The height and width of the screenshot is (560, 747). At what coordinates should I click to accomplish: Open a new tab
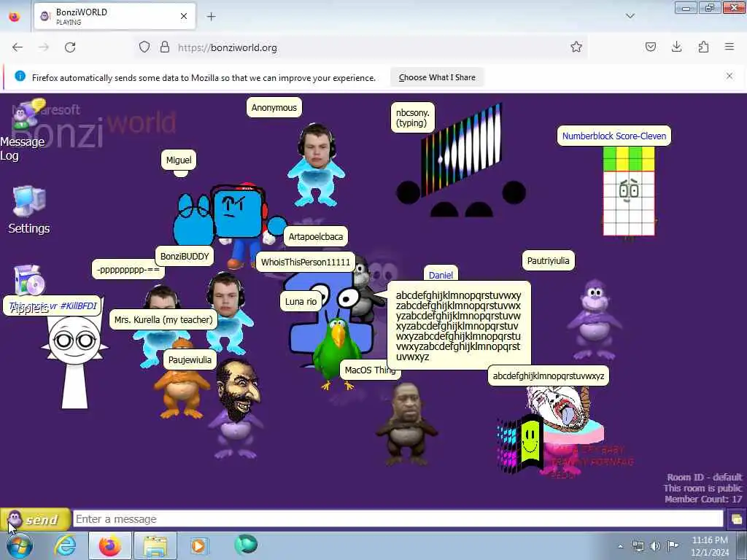211,17
